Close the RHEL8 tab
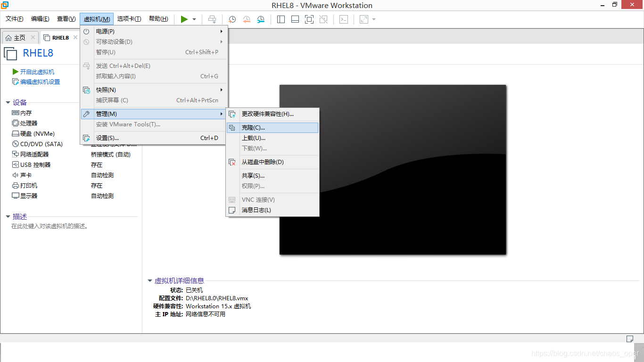This screenshot has height=362, width=644. [x=75, y=37]
